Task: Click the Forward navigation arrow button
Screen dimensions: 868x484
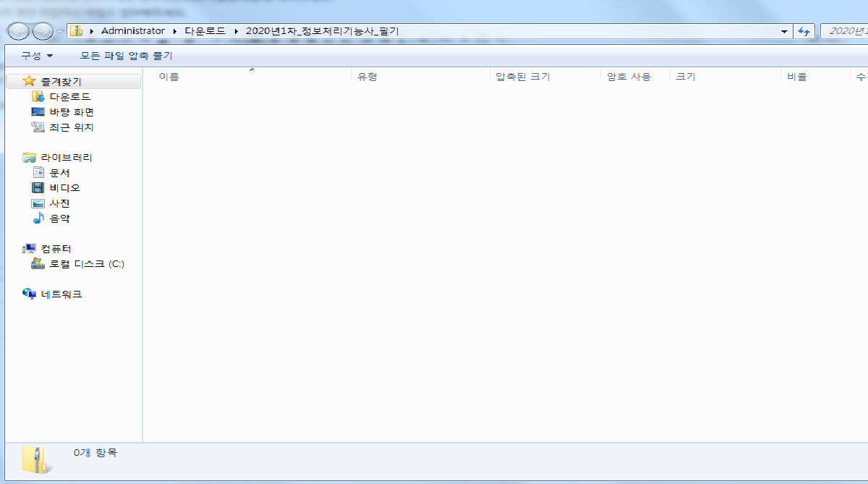Action: [43, 31]
